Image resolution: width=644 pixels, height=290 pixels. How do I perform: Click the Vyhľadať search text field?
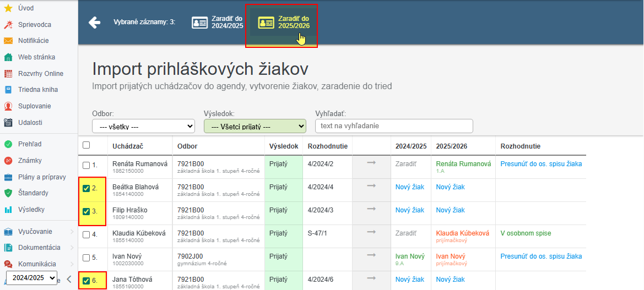[x=394, y=126]
